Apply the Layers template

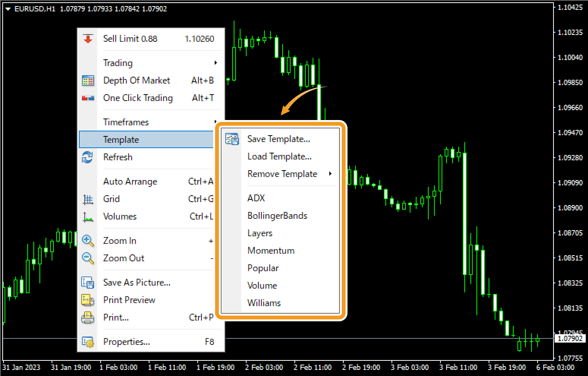pyautogui.click(x=280, y=233)
